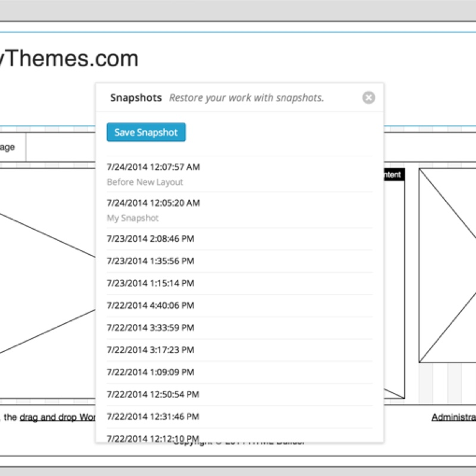Open the Administra link in footer
The width and height of the screenshot is (476, 476).
454,417
